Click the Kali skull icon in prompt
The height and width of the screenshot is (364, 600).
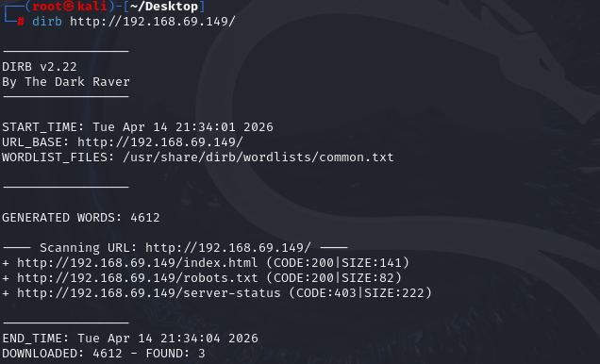pos(69,6)
